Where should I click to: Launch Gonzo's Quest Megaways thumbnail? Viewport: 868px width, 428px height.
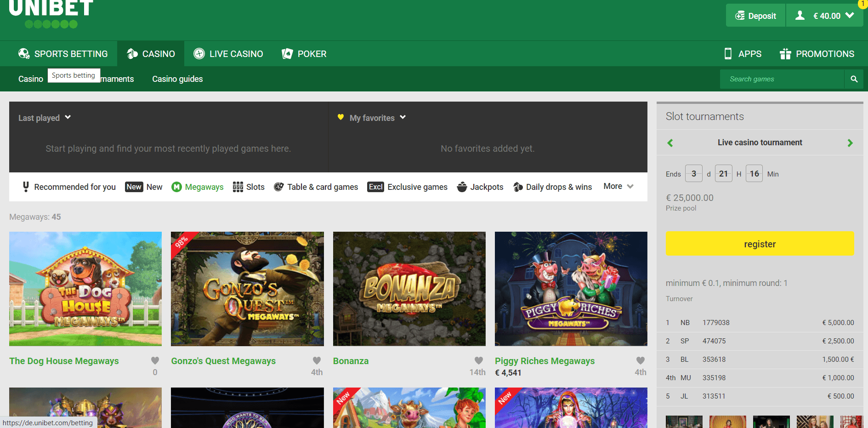click(x=247, y=289)
